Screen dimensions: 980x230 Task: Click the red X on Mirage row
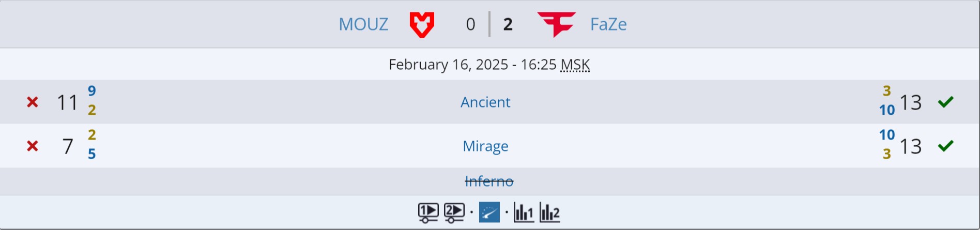click(33, 146)
